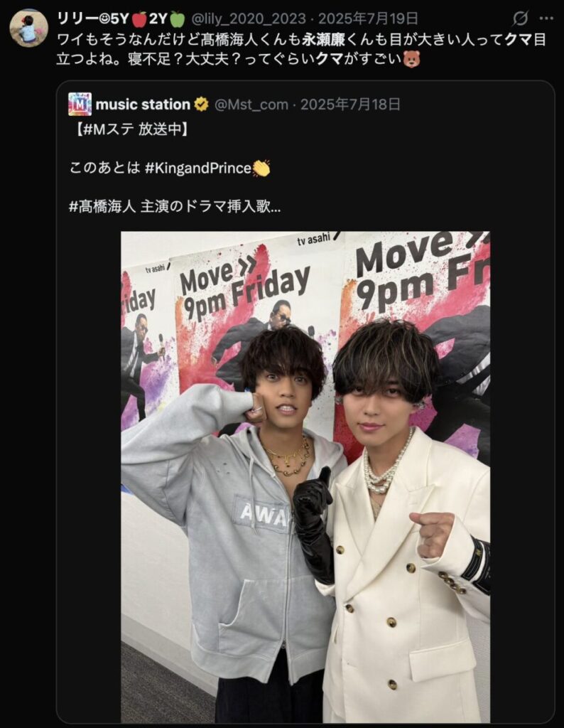Image resolution: width=564 pixels, height=728 pixels.
Task: Click the poster's profile avatar
Action: pyautogui.click(x=28, y=28)
